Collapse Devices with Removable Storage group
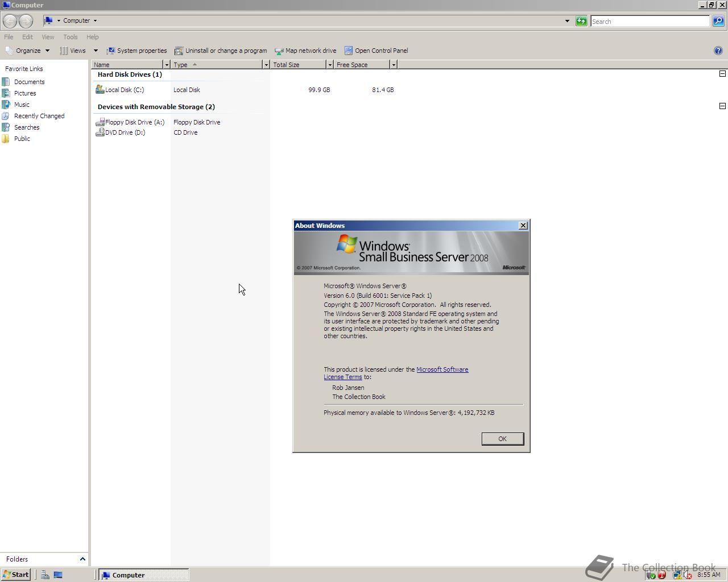The image size is (728, 582). tap(722, 106)
